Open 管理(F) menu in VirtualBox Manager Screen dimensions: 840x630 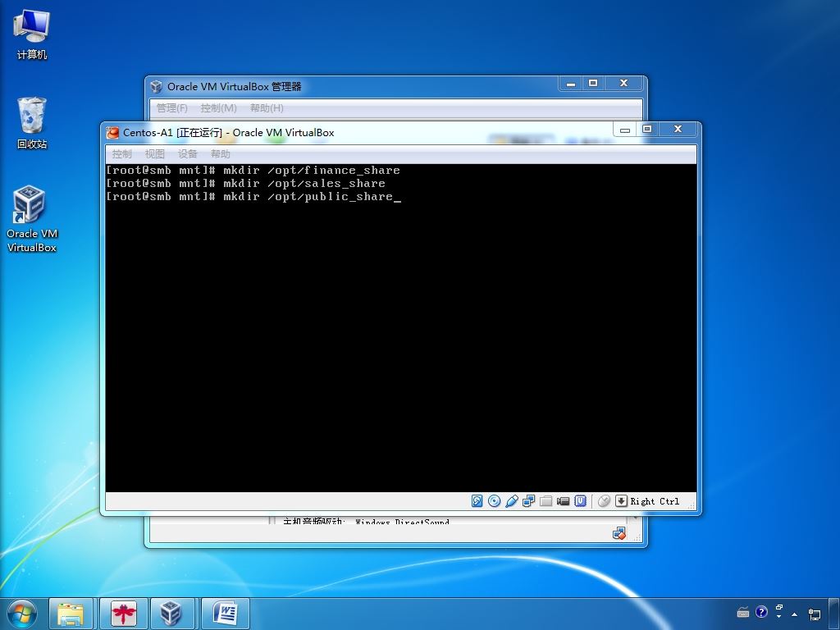(x=172, y=108)
